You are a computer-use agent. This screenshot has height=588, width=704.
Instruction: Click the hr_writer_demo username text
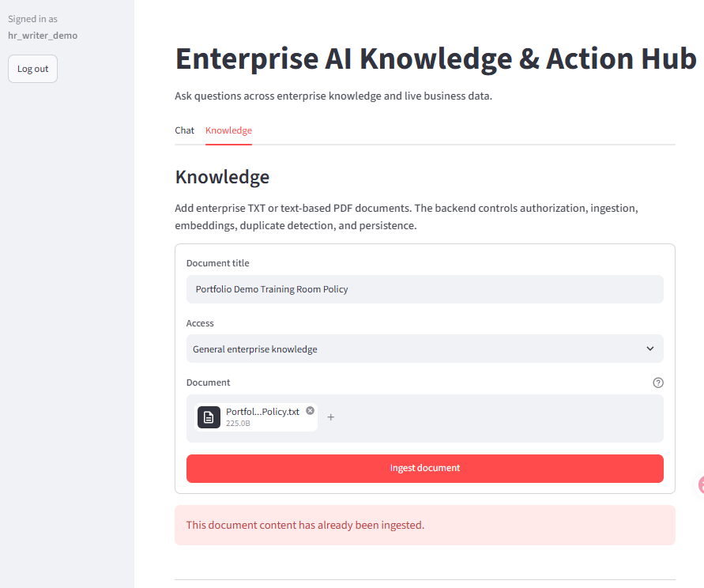pyautogui.click(x=43, y=36)
